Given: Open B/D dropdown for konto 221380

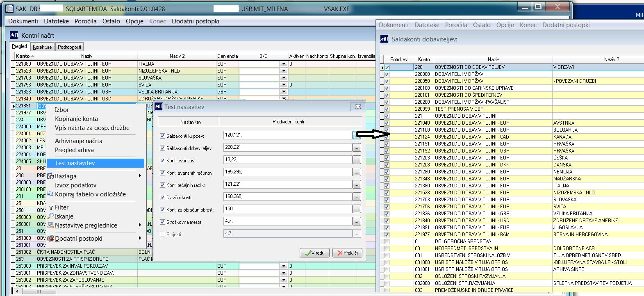Looking at the screenshot, I should pos(284,64).
